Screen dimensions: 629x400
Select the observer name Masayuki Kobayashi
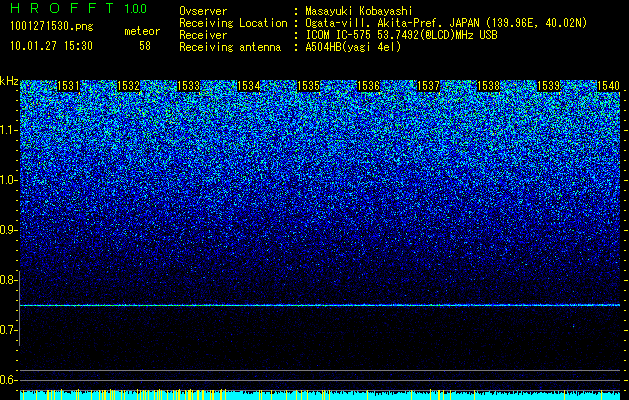[x=359, y=11]
